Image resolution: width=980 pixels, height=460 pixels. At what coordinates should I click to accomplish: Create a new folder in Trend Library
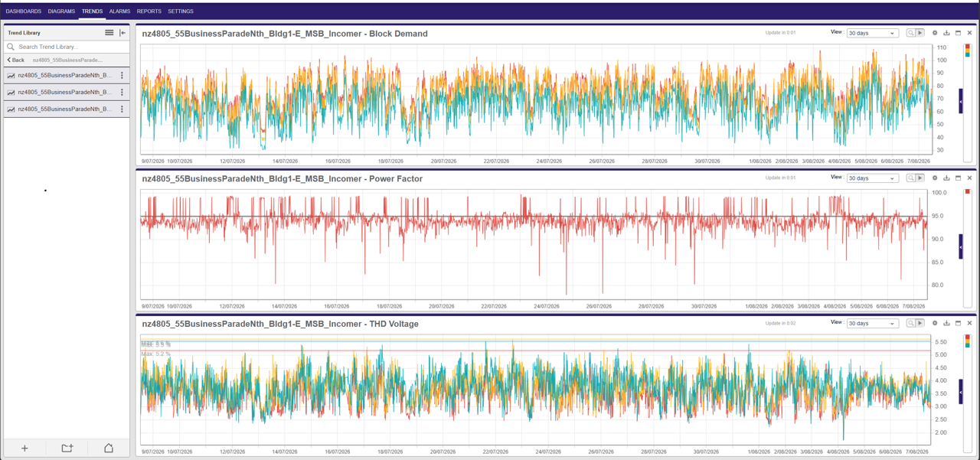67,448
